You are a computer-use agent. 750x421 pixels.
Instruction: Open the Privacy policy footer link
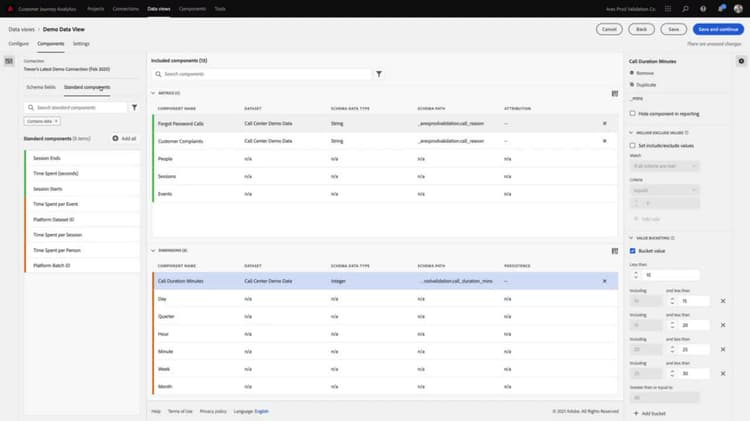point(213,411)
